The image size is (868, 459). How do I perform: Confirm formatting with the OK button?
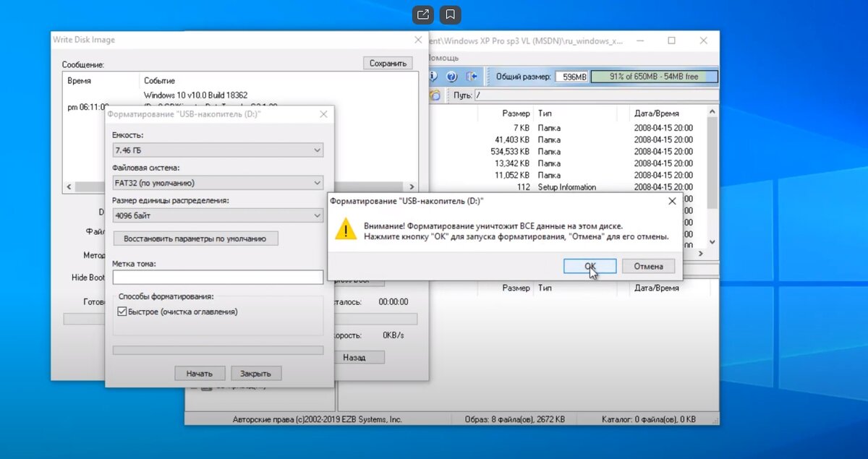590,266
